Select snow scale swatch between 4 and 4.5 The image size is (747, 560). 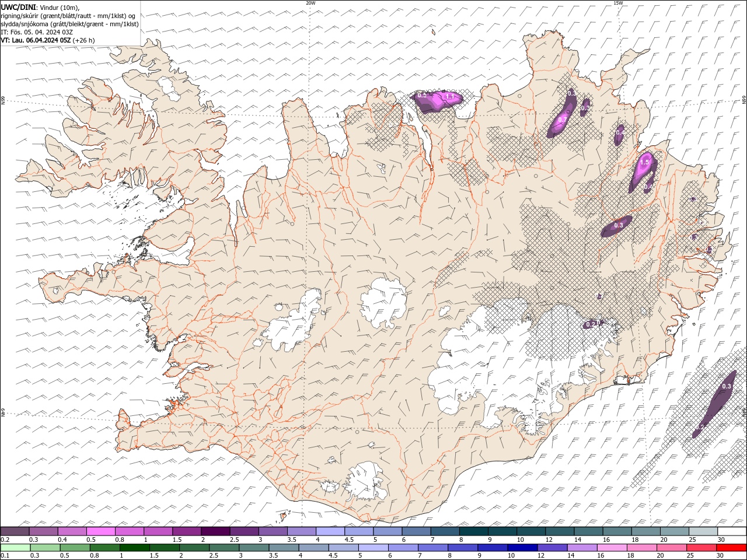[330, 531]
